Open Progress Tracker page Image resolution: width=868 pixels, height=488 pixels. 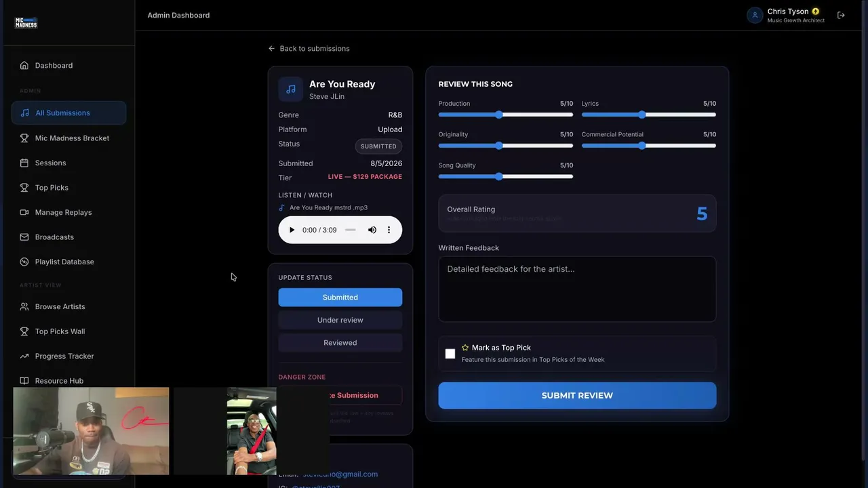pyautogui.click(x=68, y=357)
